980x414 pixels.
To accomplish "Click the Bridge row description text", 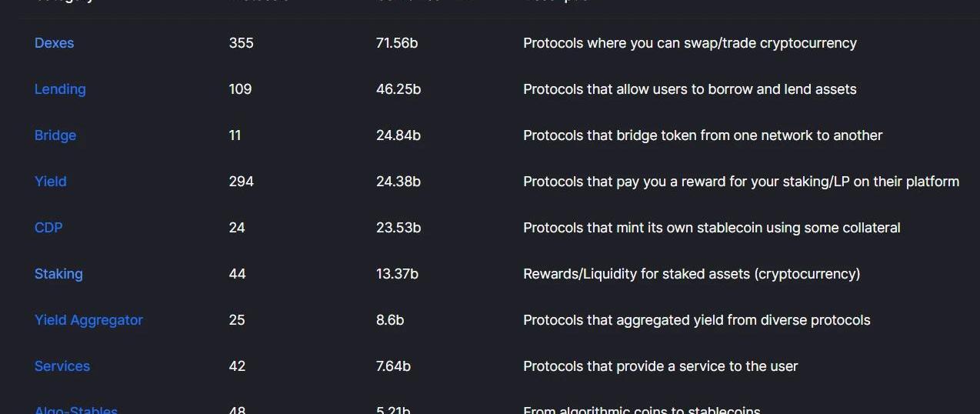I will tap(702, 135).
